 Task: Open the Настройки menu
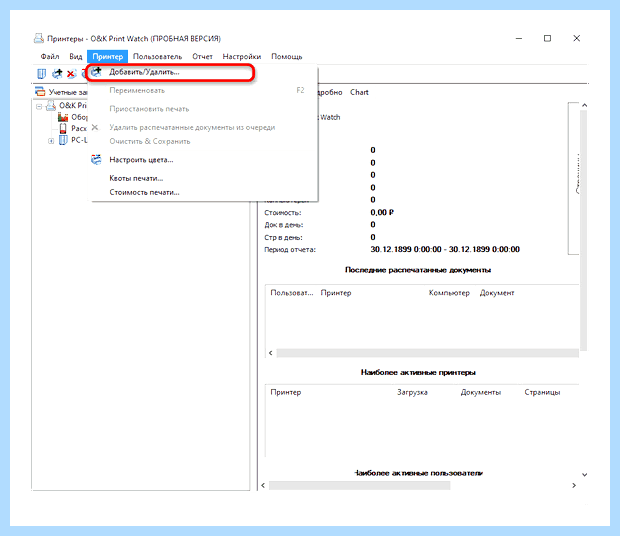coord(242,57)
